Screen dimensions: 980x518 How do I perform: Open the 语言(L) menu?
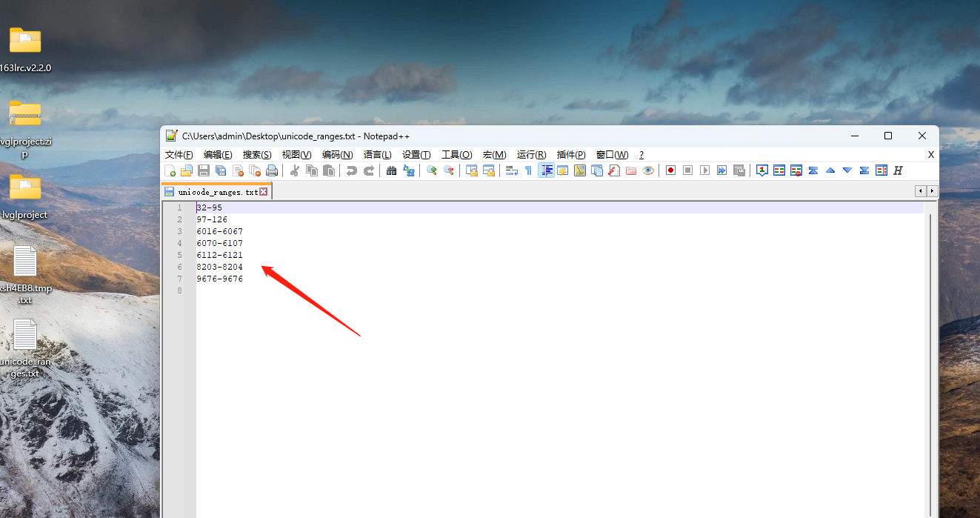click(377, 154)
